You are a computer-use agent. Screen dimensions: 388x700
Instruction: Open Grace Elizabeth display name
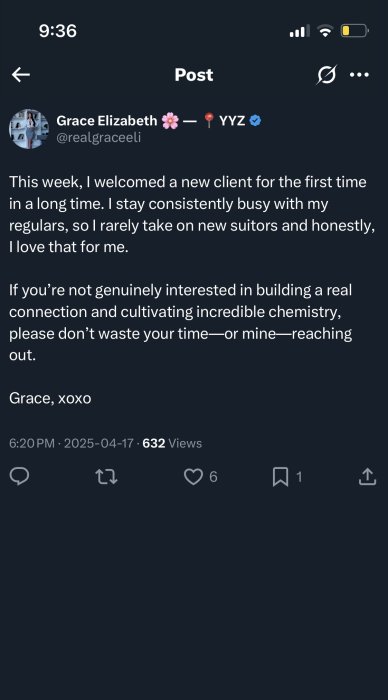coord(107,121)
